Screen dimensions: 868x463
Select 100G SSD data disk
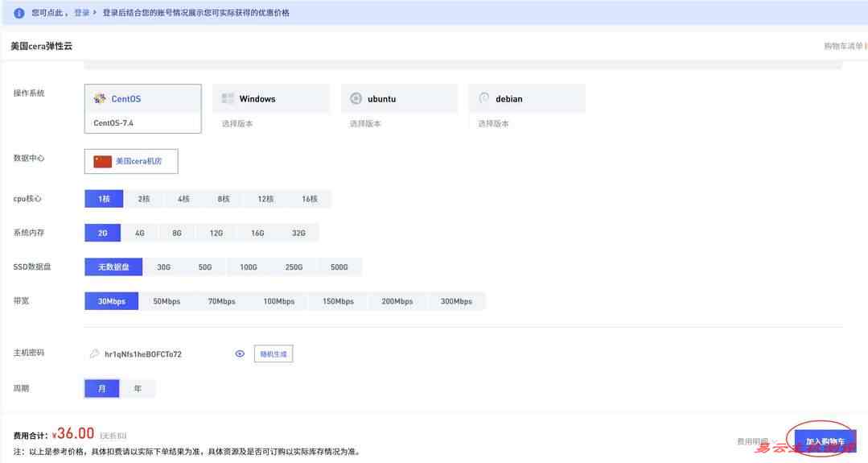point(249,267)
